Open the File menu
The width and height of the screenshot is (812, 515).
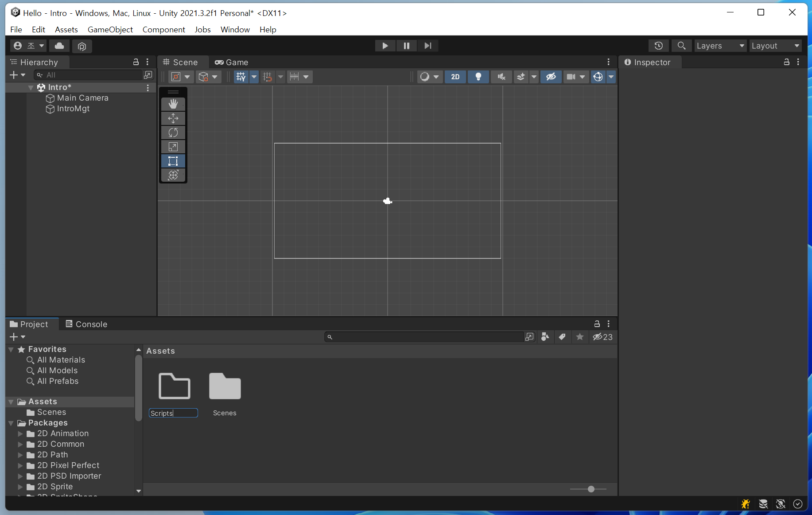point(16,30)
